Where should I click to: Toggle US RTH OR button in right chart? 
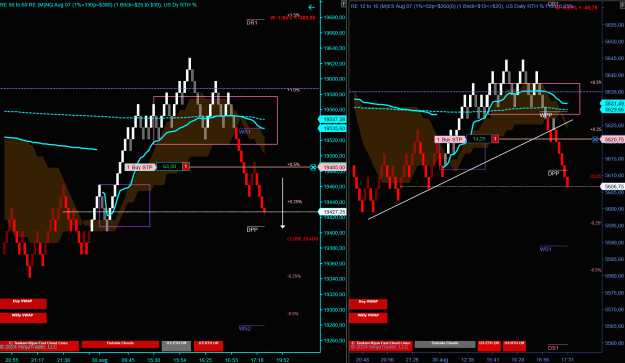pyautogui.click(x=514, y=345)
